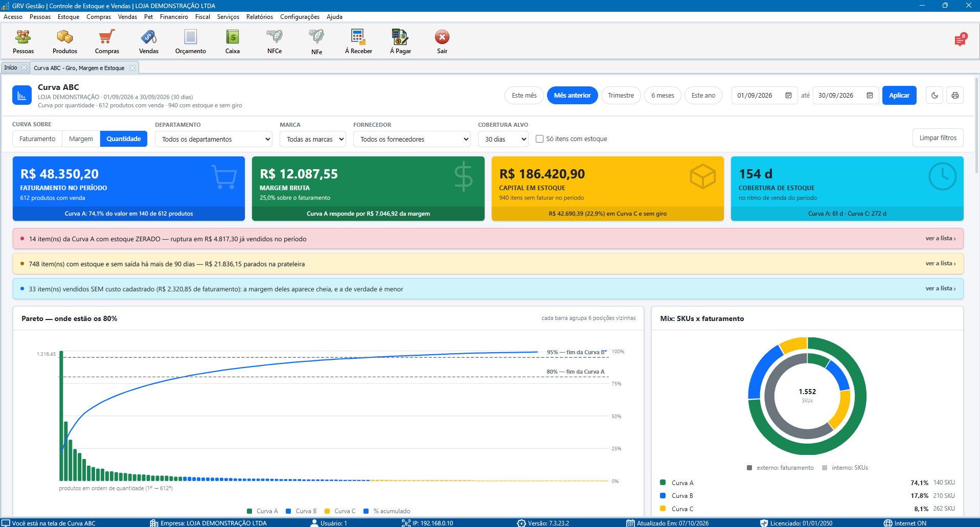Select the Mês anterior period
980x527 pixels.
point(572,96)
